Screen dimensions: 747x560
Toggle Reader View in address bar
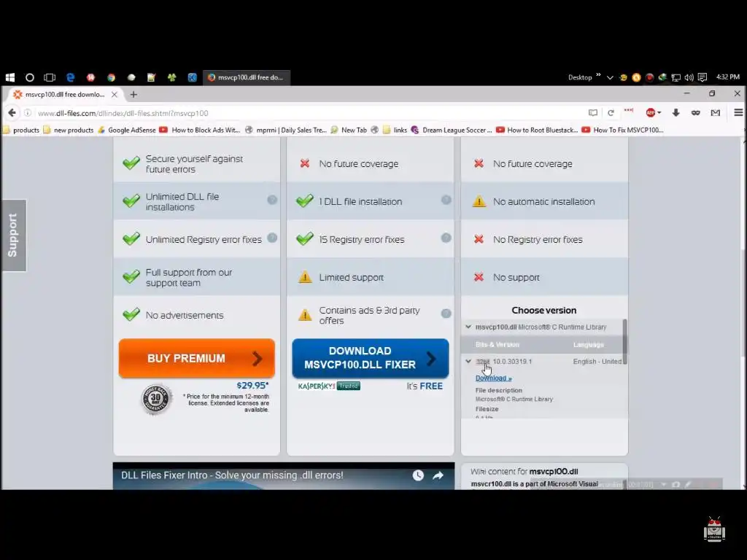pyautogui.click(x=592, y=113)
